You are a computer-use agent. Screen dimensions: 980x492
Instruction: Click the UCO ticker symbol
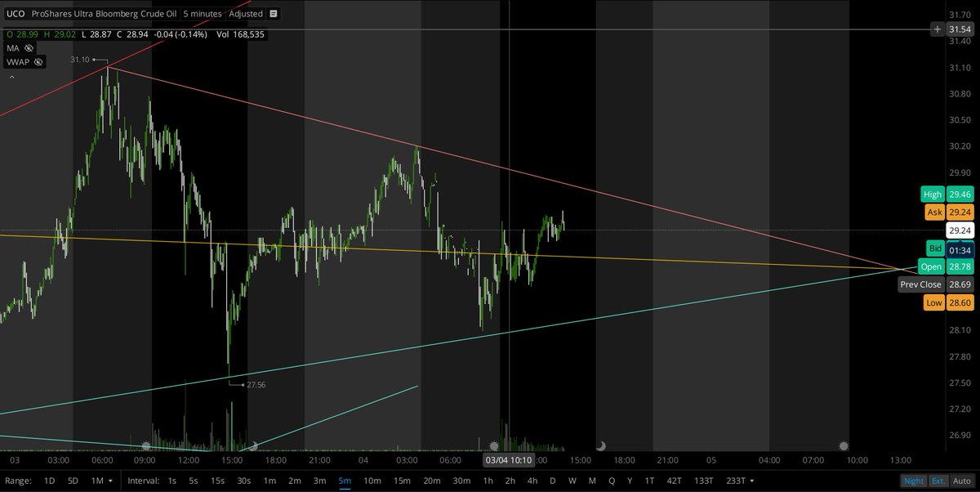15,14
